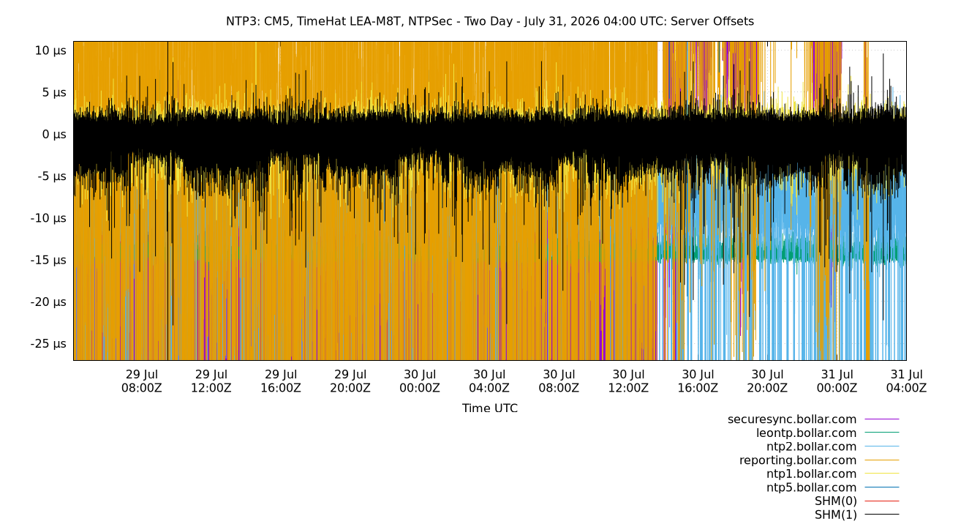980x527 pixels.
Task: Click the 30 Jul 00:00Z tick label
Action: [420, 381]
